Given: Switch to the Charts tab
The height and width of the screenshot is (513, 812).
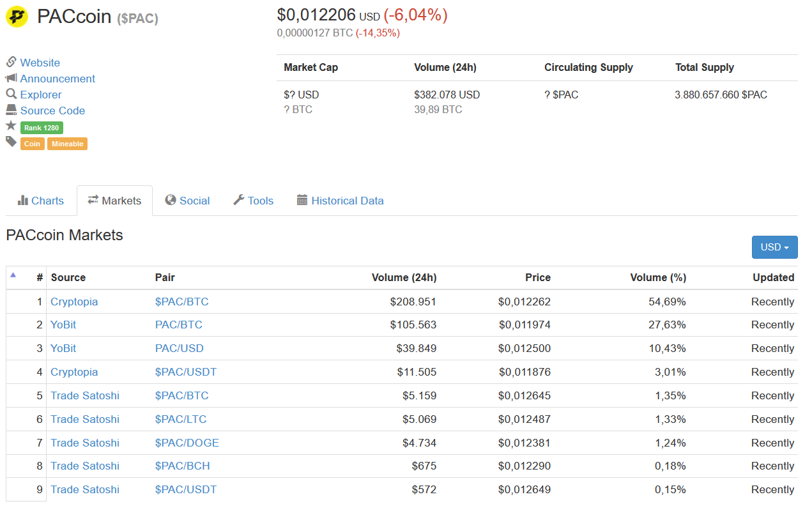Looking at the screenshot, I should click(x=41, y=201).
